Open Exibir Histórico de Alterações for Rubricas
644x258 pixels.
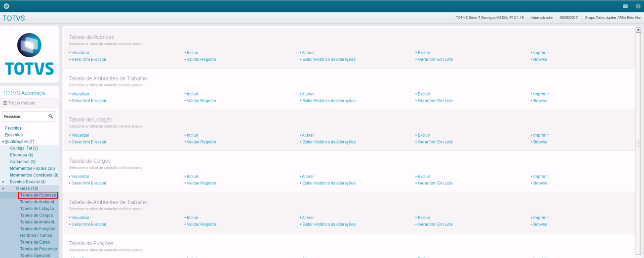tap(329, 60)
